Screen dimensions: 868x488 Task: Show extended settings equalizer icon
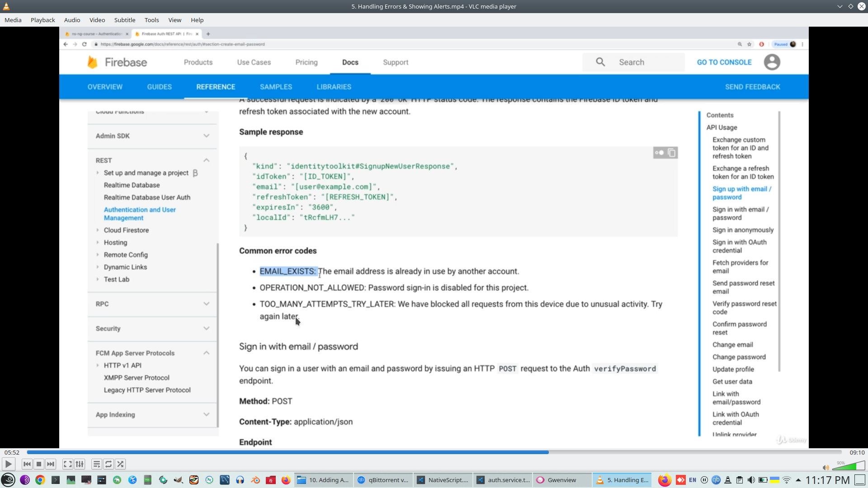[80, 464]
